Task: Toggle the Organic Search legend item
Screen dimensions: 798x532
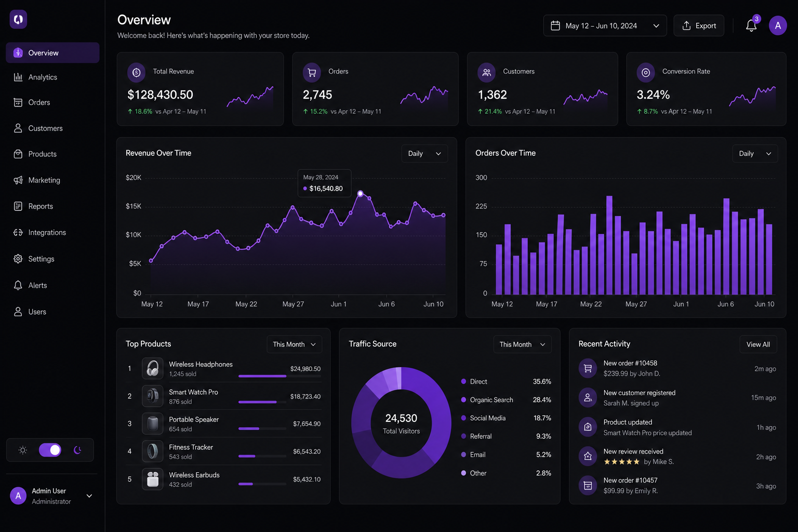Action: [x=506, y=400]
